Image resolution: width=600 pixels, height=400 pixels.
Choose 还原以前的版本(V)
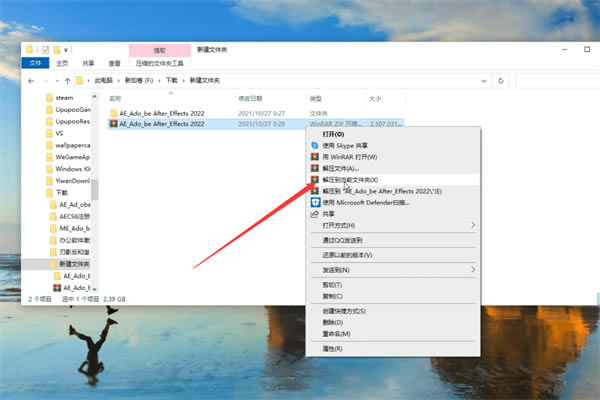click(393, 255)
